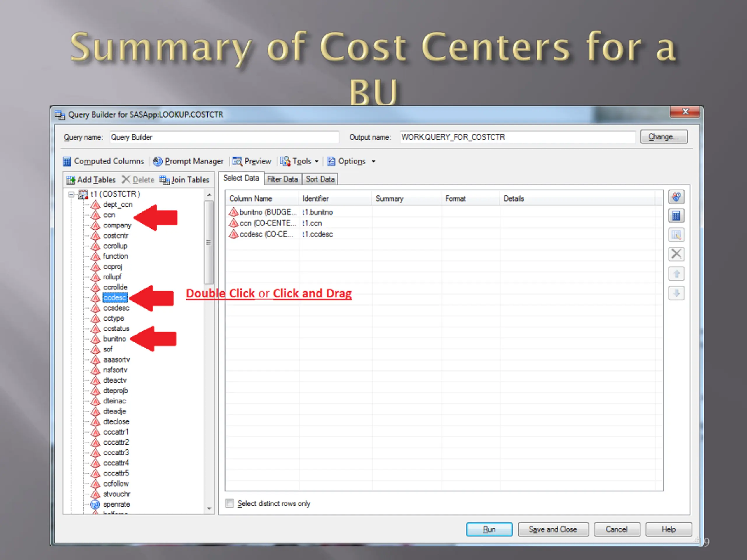Click the move column up arrow

coord(676,273)
